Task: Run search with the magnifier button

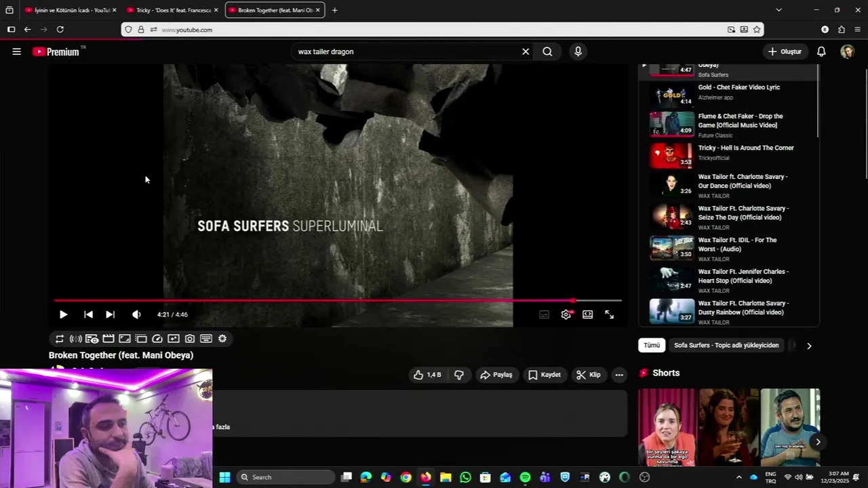Action: pyautogui.click(x=547, y=52)
